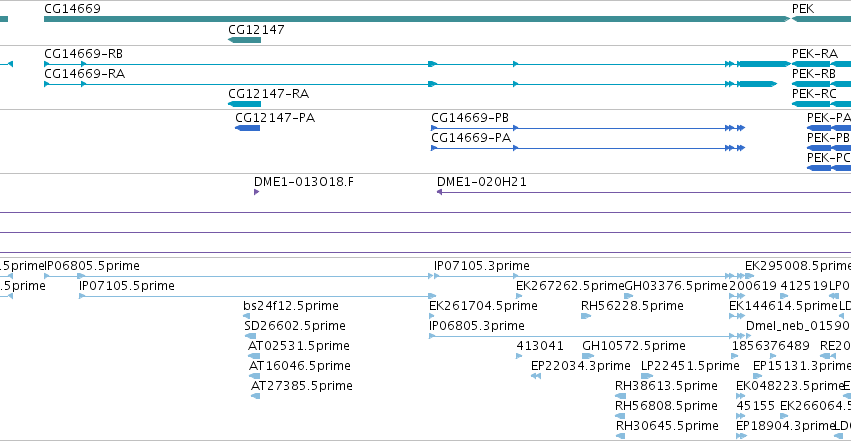Select the CG14669-PA protein feature

click(x=588, y=148)
